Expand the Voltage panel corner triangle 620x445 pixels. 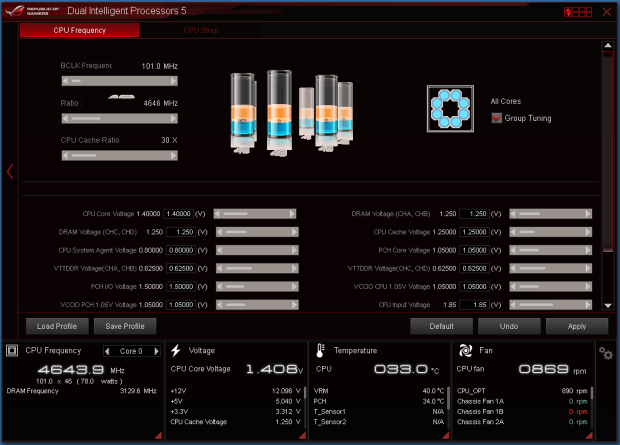point(302,435)
